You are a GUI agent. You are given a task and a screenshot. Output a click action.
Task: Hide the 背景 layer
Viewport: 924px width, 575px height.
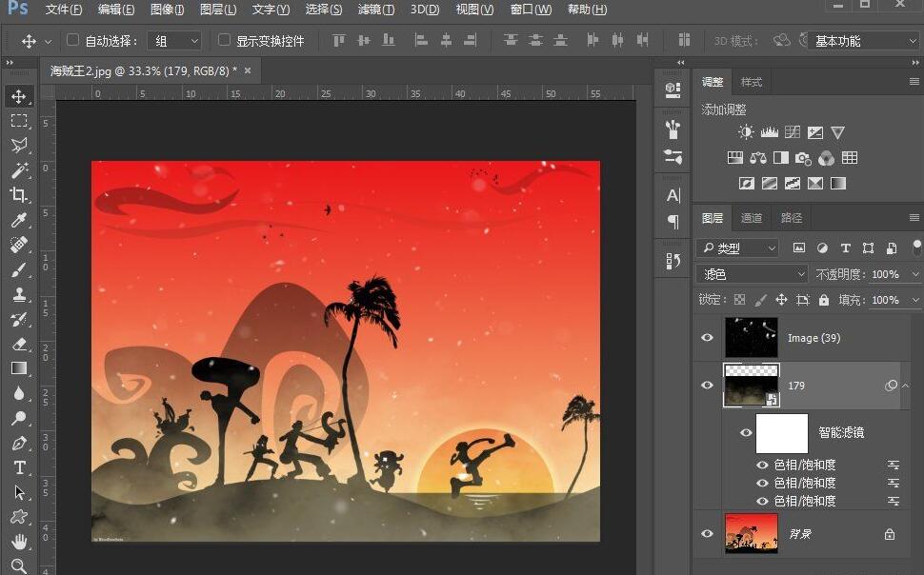pos(707,534)
